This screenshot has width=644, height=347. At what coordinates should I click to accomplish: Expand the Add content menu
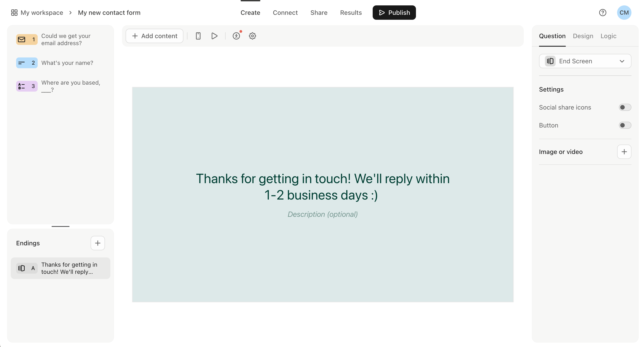tap(154, 36)
